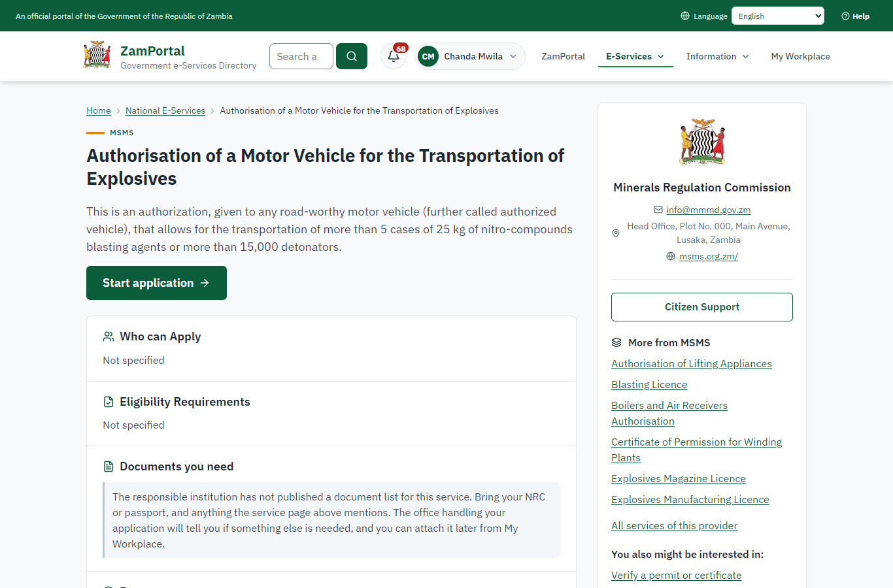
Task: Go to My Workplace
Action: (801, 56)
